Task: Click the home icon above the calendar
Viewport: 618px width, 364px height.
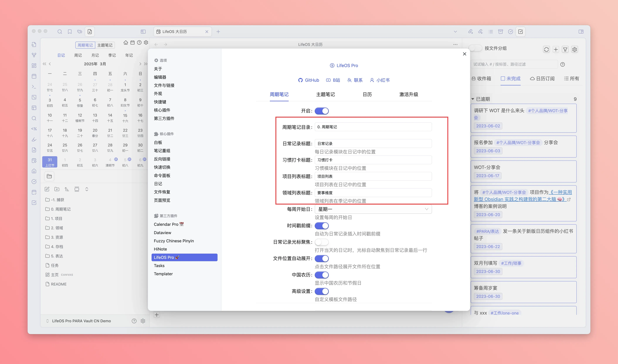Action: coord(126,43)
